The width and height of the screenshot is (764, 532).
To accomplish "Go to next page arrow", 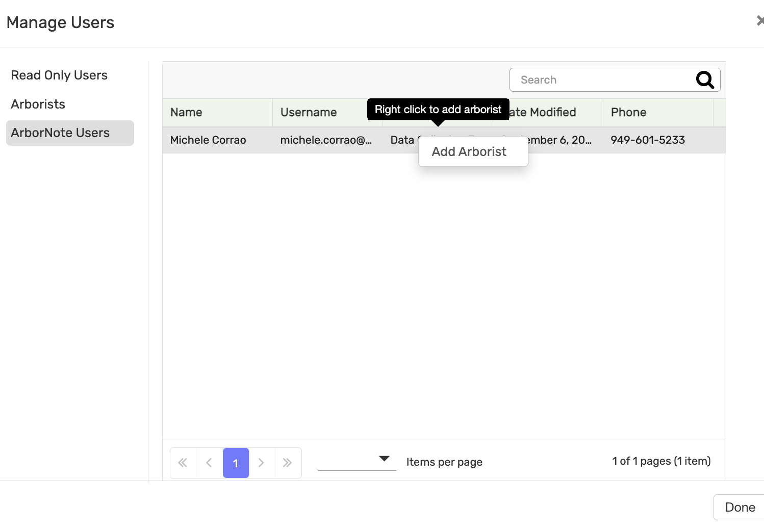I will (262, 463).
